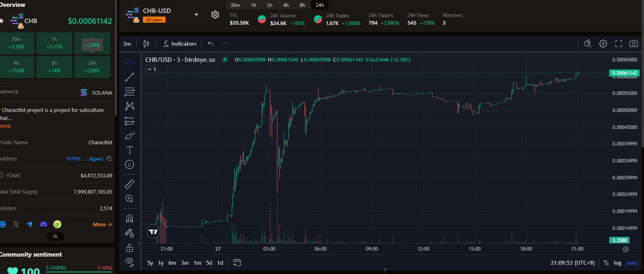Open the project X (Twitter) link

click(16, 224)
